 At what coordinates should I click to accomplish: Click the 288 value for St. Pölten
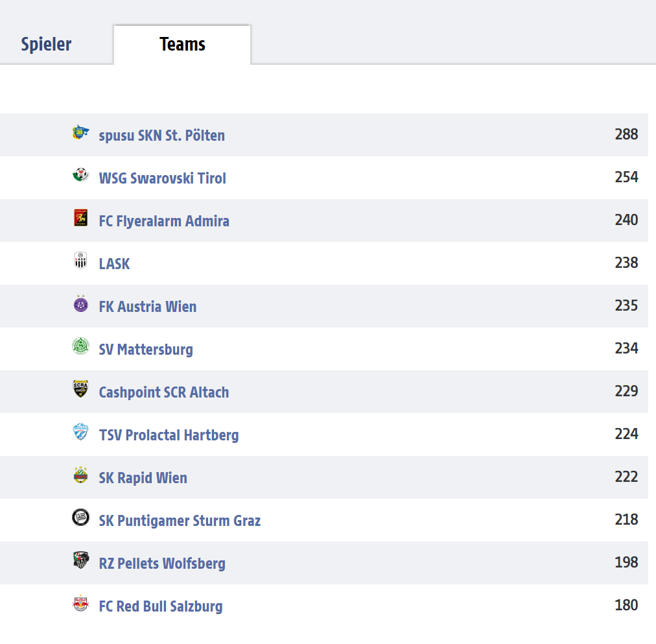626,134
